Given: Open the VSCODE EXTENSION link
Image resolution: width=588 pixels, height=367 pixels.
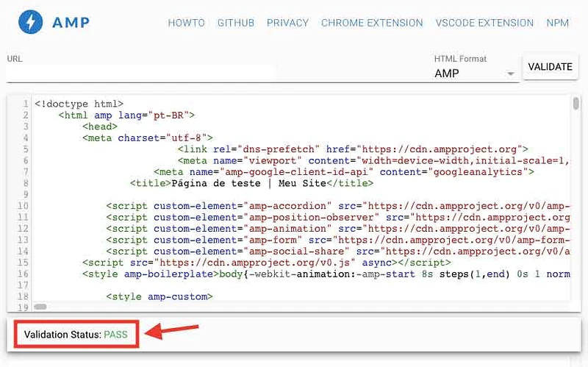Looking at the screenshot, I should 484,23.
